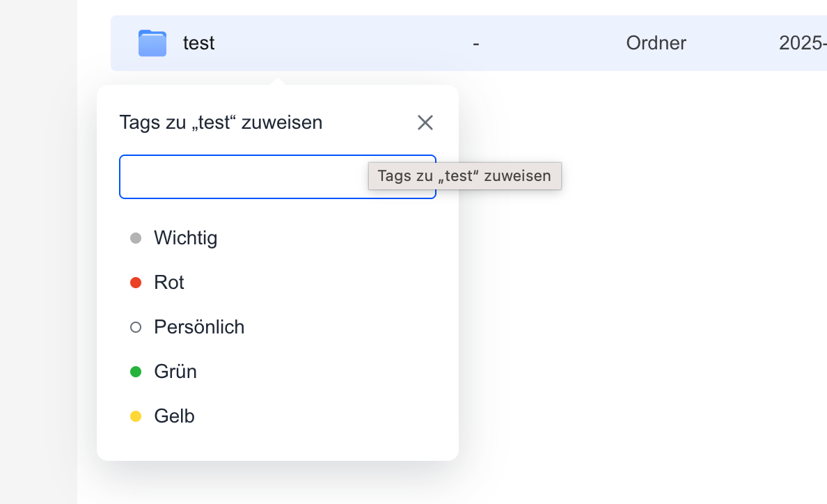Screen dimensions: 827x504
Task: Click the blue folder icon for test
Action: pos(152,43)
